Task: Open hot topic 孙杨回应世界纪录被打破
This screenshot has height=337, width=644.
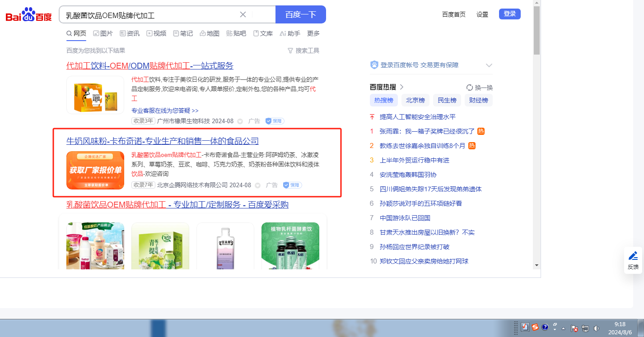Action: point(415,247)
